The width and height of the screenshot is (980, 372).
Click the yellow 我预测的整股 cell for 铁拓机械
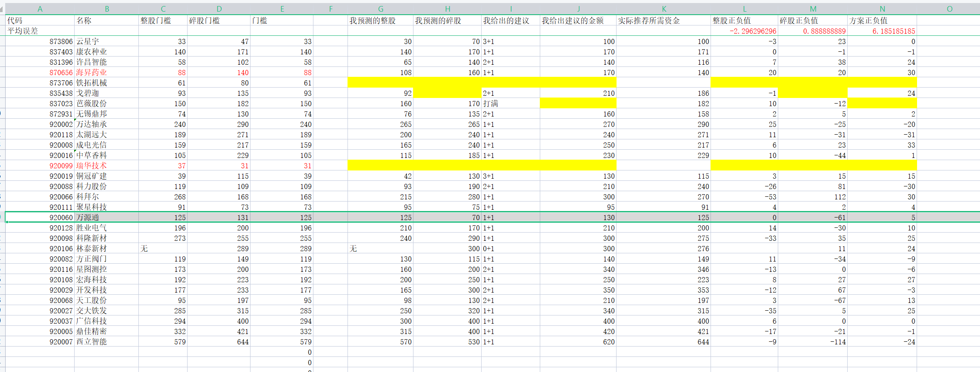pyautogui.click(x=380, y=83)
